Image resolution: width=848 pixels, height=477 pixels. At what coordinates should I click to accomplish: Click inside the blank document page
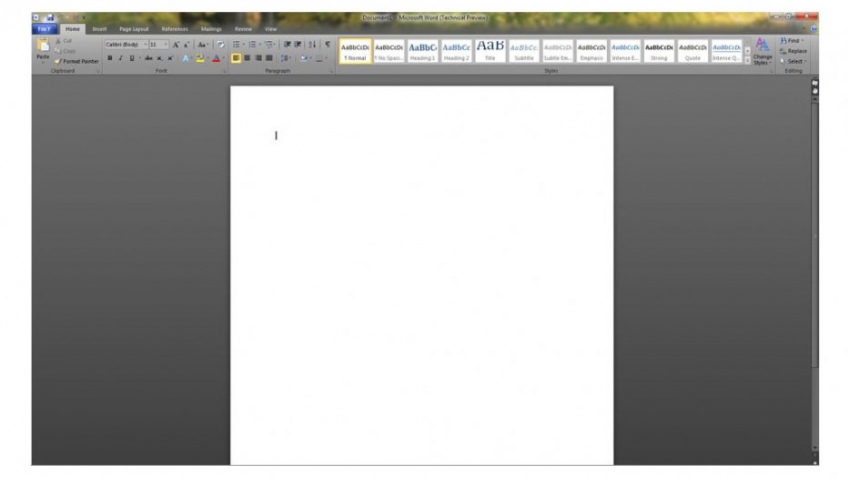(x=422, y=275)
